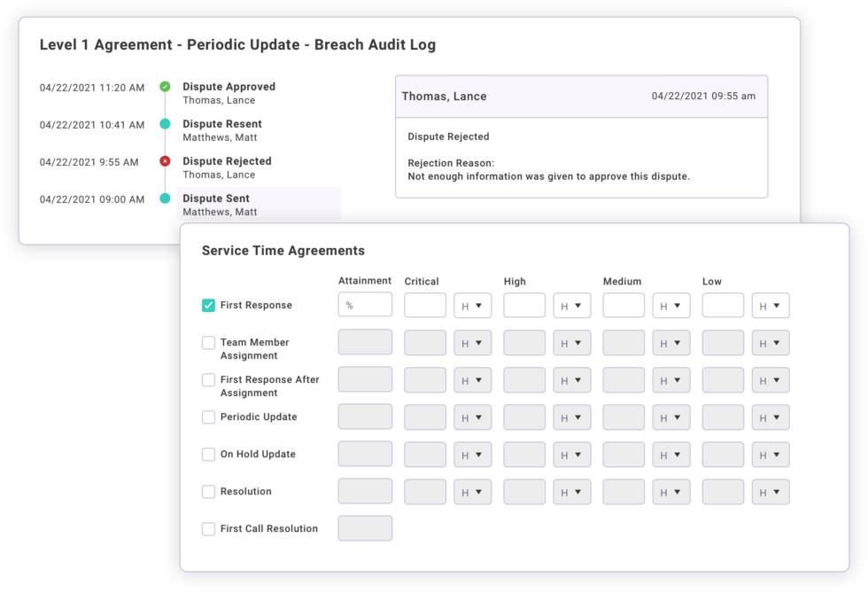Open Periodic Update Medium unit dropdown
The image size is (868, 592).
tap(671, 417)
